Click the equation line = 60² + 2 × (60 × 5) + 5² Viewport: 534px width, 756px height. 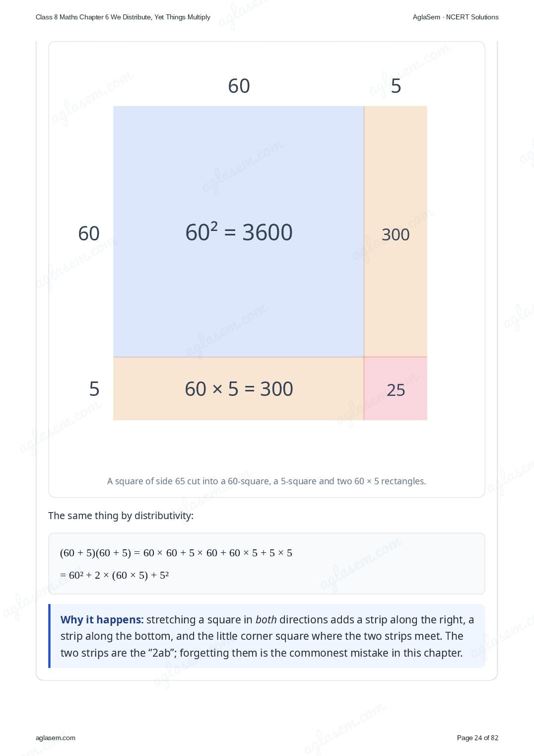point(115,575)
